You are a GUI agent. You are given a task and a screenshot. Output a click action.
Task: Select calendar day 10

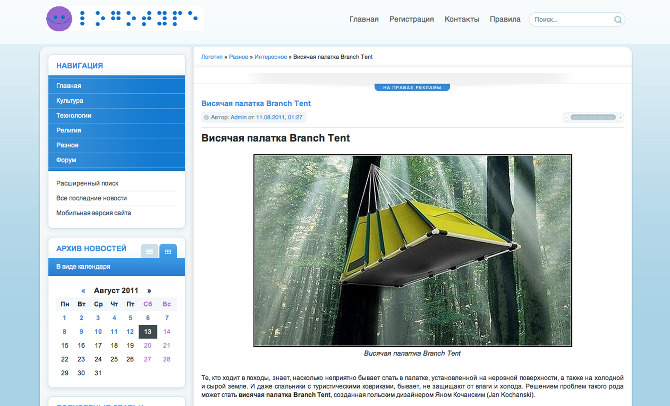click(x=98, y=332)
